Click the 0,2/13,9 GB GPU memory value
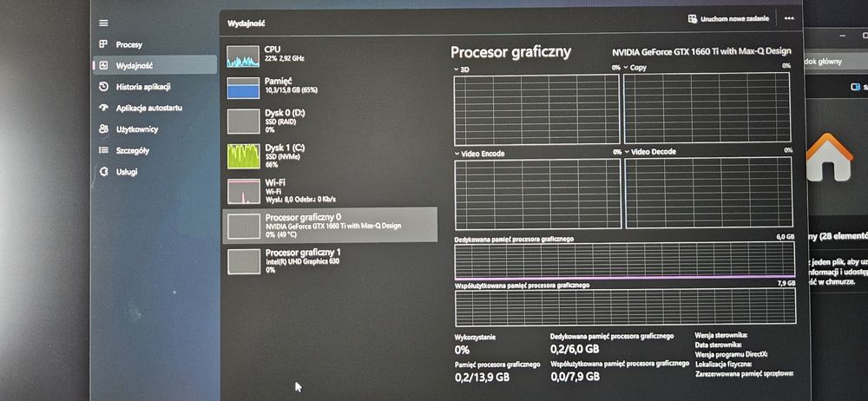The image size is (868, 401). coord(482,378)
